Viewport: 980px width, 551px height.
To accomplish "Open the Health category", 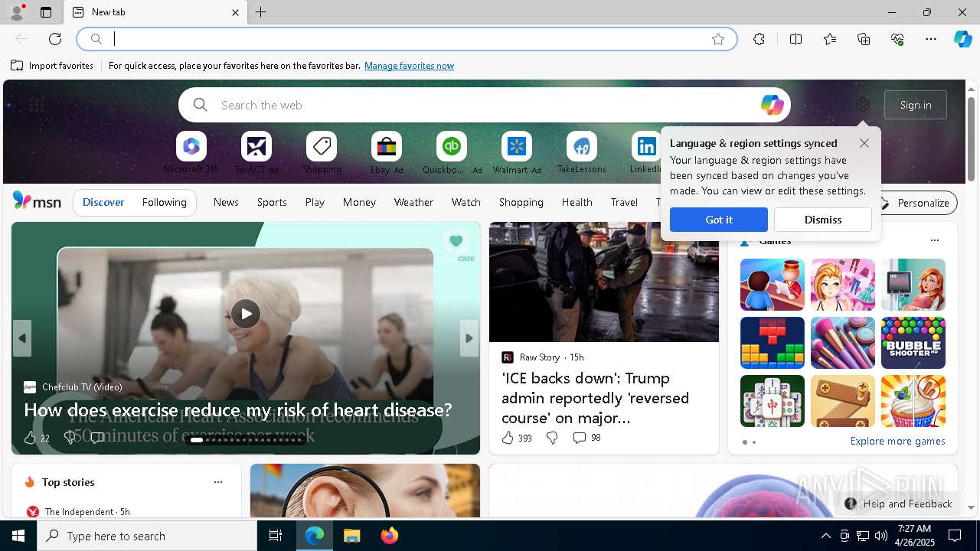I will click(577, 203).
